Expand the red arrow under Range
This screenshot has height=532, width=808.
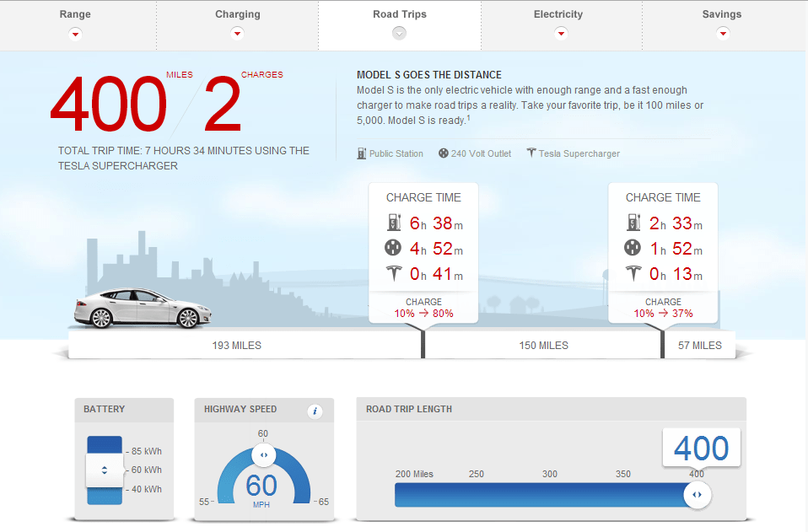click(75, 34)
